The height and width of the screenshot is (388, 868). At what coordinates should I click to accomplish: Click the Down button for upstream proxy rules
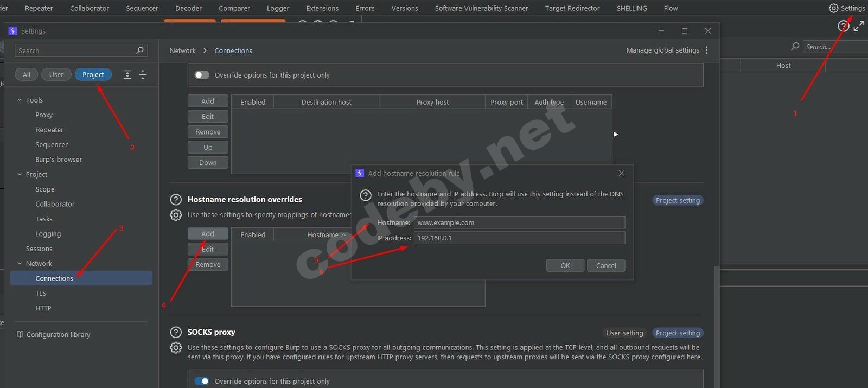pyautogui.click(x=208, y=162)
